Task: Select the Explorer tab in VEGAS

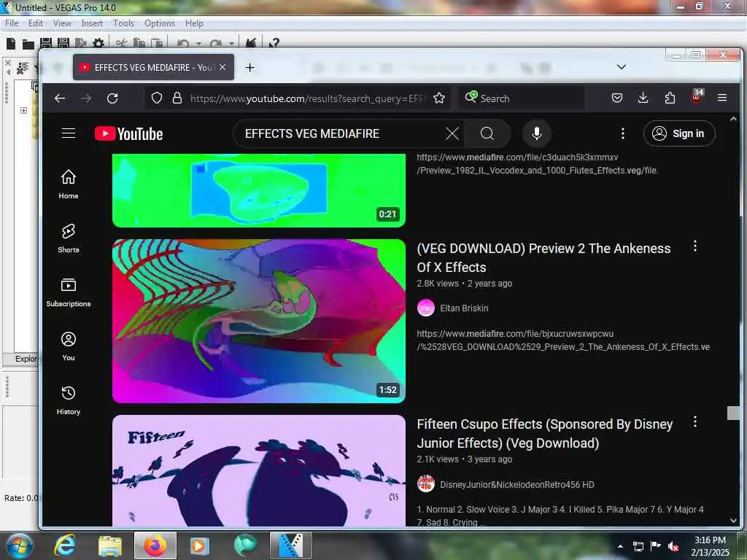Action: [26, 359]
